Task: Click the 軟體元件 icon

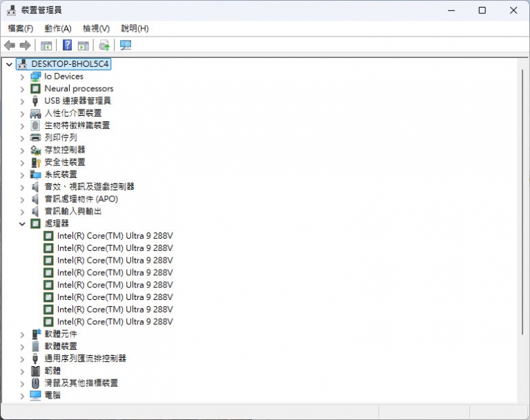Action: coord(36,334)
